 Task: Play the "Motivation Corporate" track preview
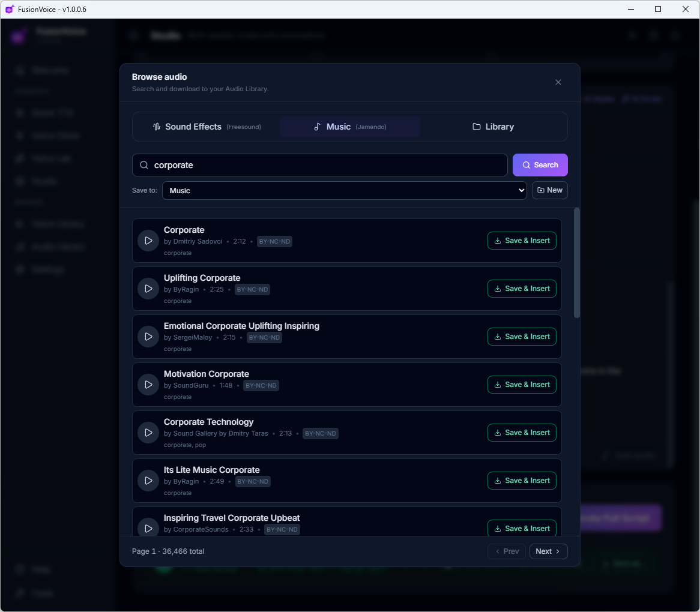[x=148, y=385]
